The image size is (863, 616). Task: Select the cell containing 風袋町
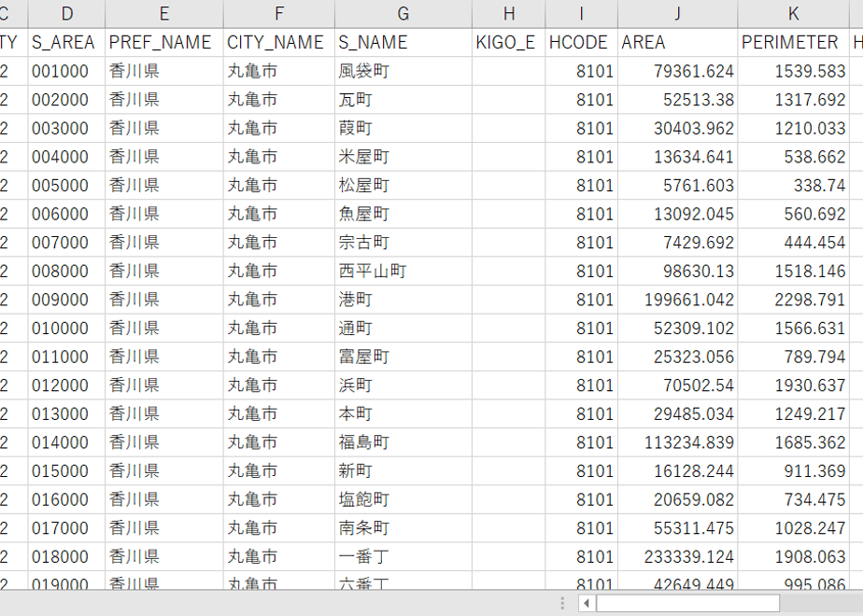[403, 71]
